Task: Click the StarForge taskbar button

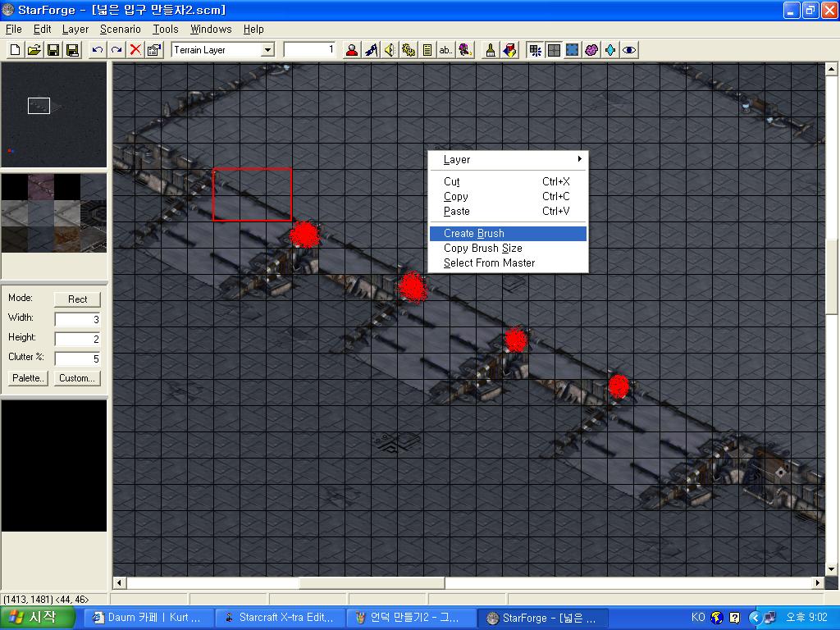Action: (542, 618)
